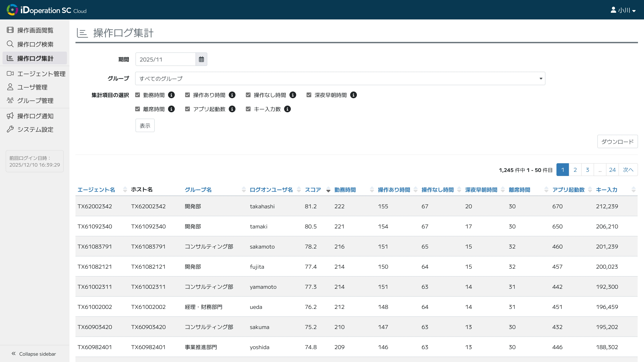Click the 表示 button

[x=145, y=125]
